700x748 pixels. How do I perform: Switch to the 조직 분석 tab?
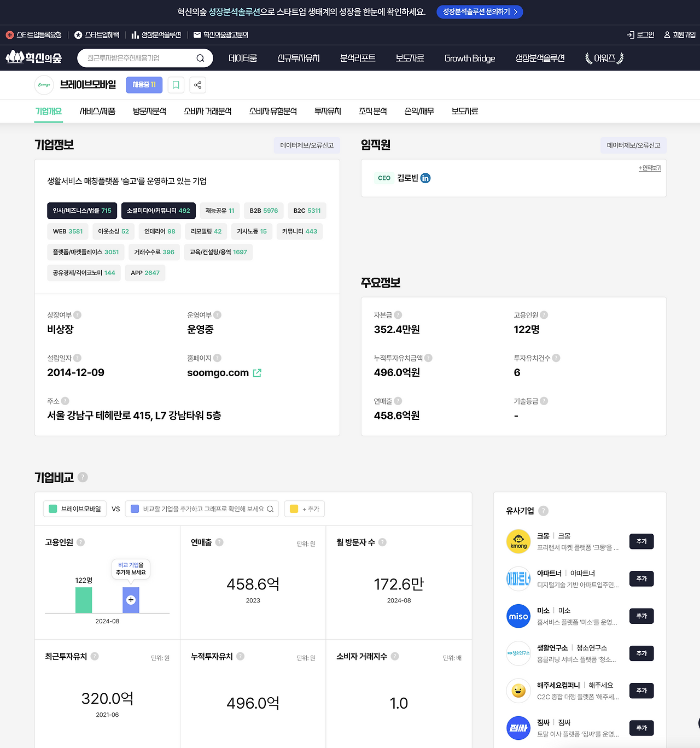(373, 112)
